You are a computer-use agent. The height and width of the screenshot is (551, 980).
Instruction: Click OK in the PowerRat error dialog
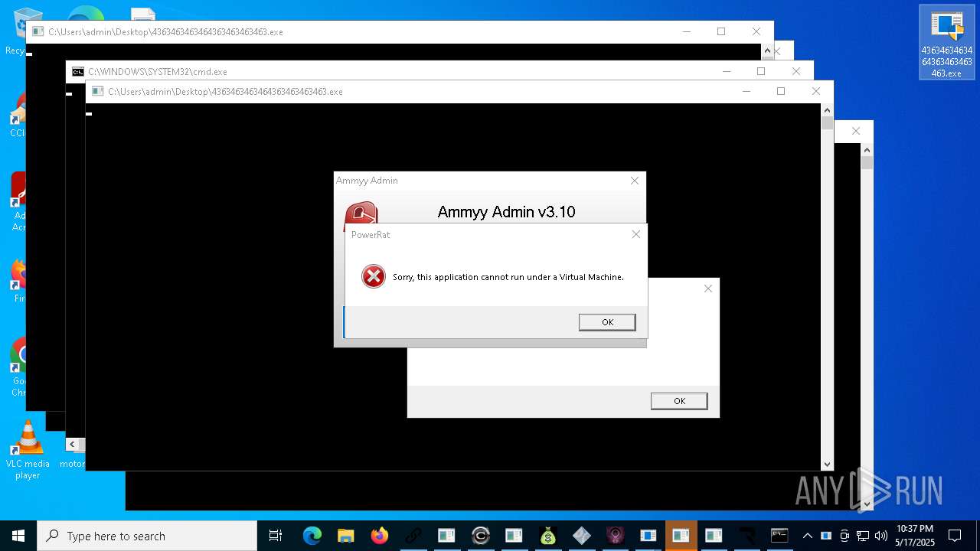click(607, 322)
